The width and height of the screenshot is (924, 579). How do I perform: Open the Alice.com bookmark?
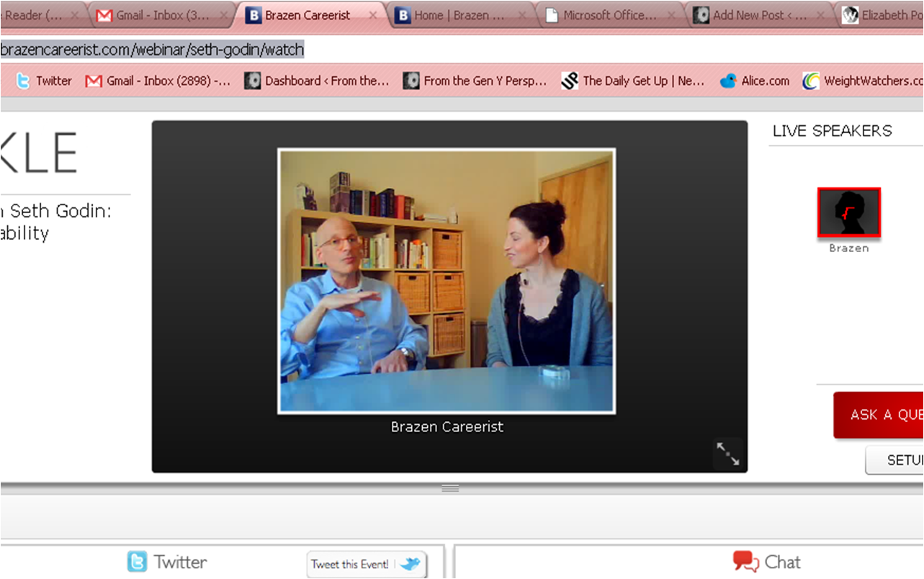pyautogui.click(x=755, y=81)
